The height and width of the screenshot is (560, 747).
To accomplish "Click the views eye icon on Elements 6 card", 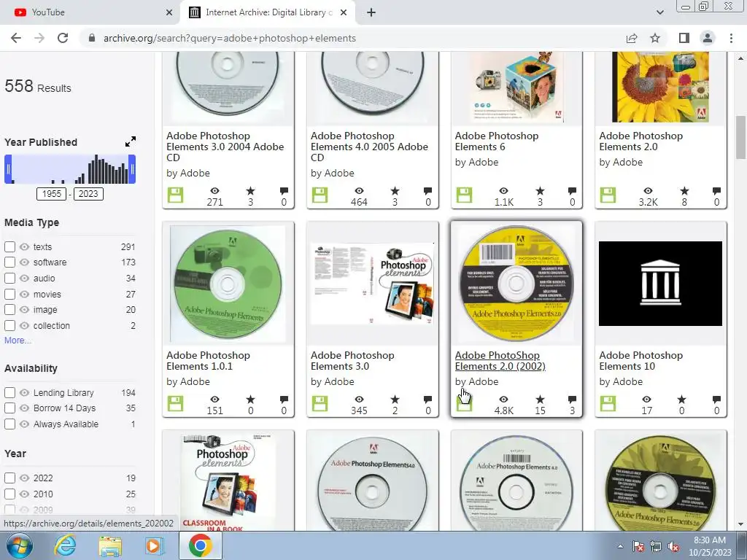I will coord(503,191).
